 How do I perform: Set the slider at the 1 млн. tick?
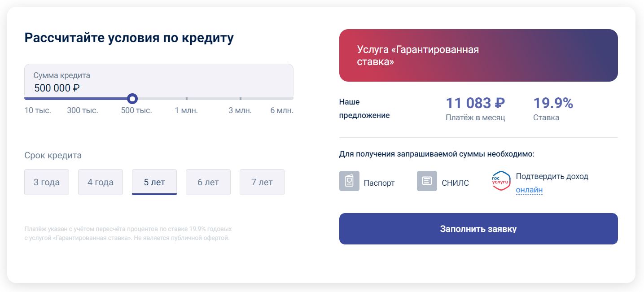click(x=186, y=99)
